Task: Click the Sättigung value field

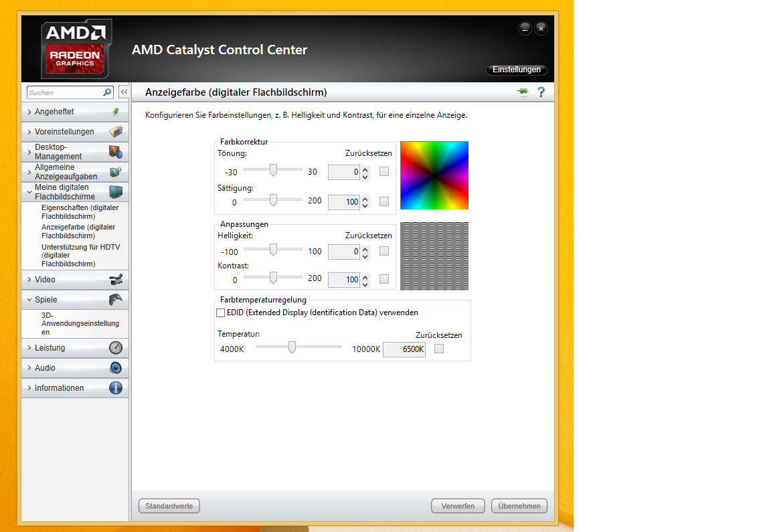Action: pos(344,202)
